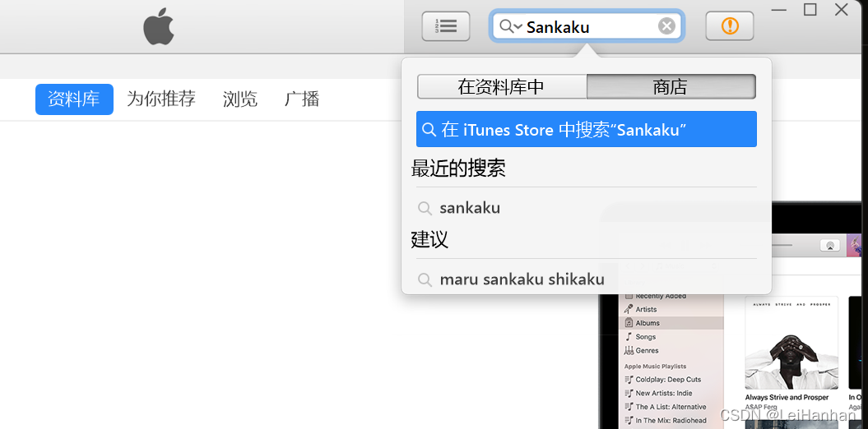This screenshot has width=868, height=429.
Task: Minimize the iTunes window
Action: click(x=779, y=10)
